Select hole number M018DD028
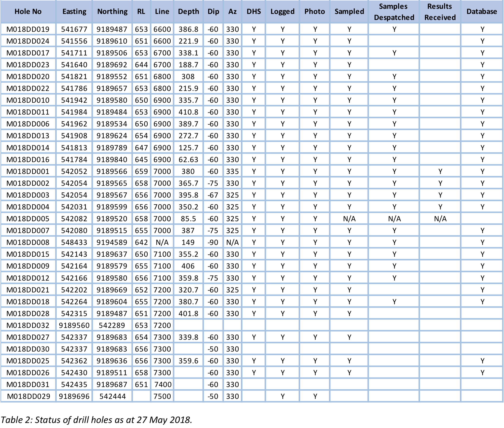The image size is (504, 428). click(x=28, y=313)
